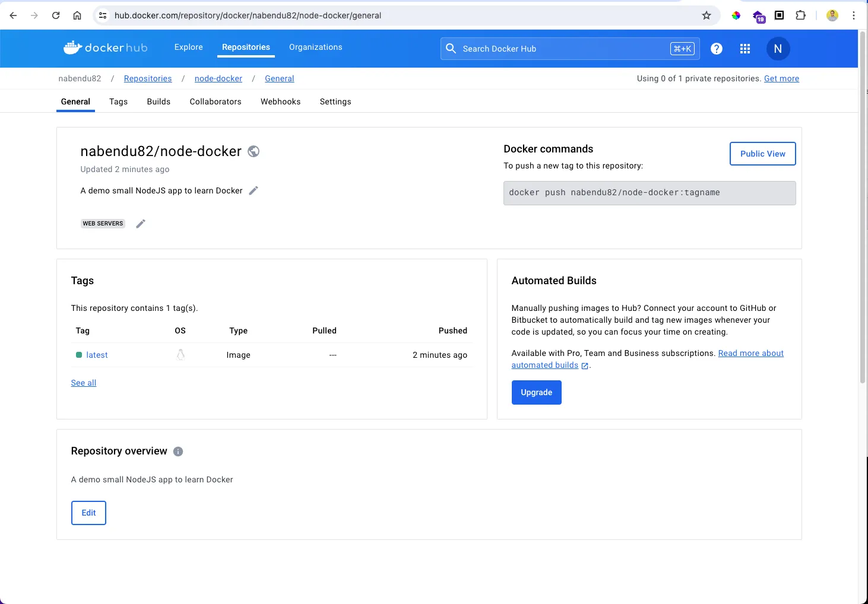The width and height of the screenshot is (868, 604).
Task: Open Chrome three-dot menu
Action: [x=854, y=15]
